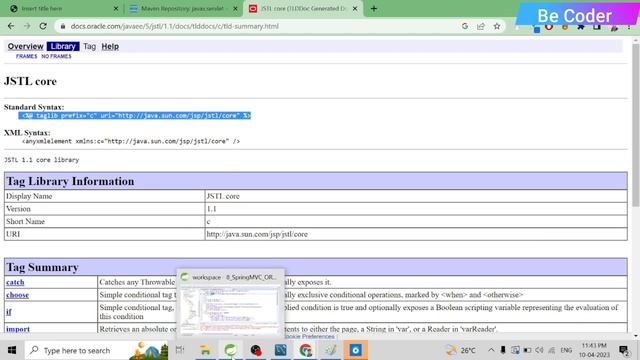Open the 'if' tag link
Image resolution: width=640 pixels, height=360 pixels.
point(9,312)
